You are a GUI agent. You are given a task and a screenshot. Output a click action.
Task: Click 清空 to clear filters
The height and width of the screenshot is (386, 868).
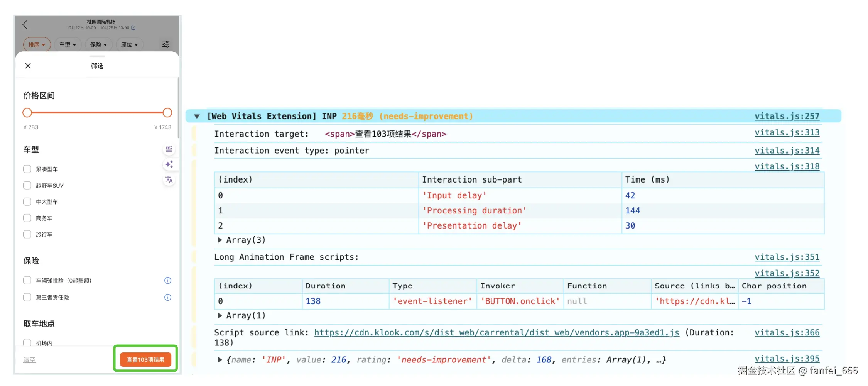pos(29,360)
